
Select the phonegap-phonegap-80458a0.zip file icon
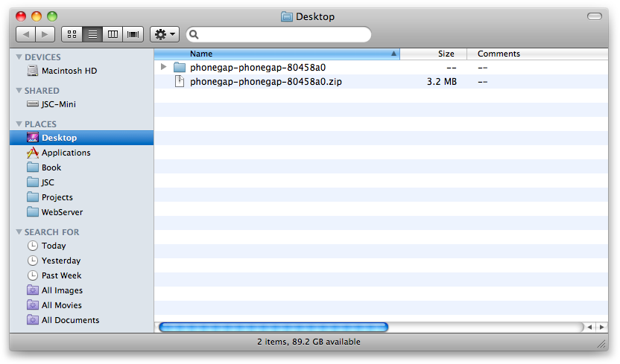(179, 82)
